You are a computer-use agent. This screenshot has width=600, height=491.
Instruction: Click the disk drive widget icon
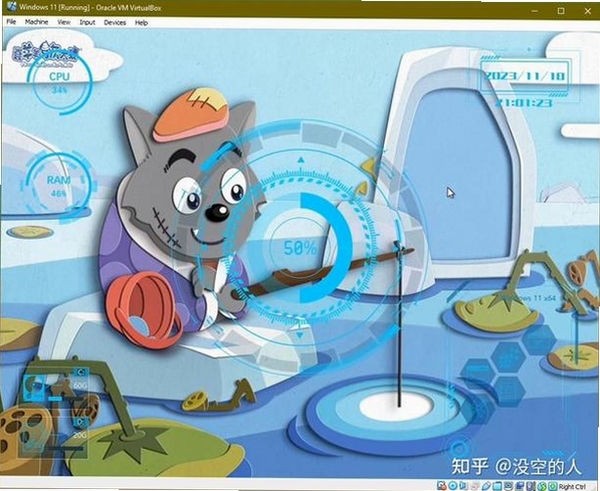click(34, 386)
